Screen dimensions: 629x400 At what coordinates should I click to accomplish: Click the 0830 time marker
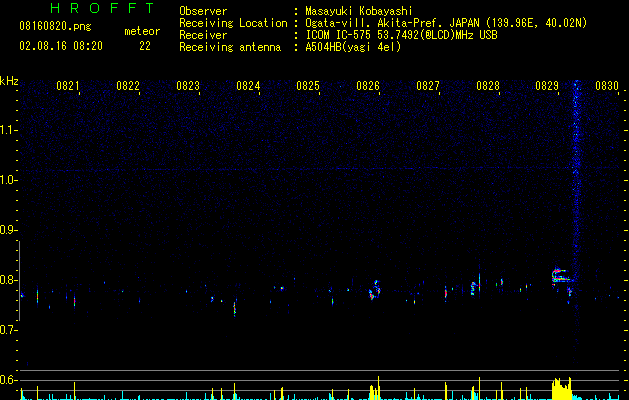click(607, 86)
